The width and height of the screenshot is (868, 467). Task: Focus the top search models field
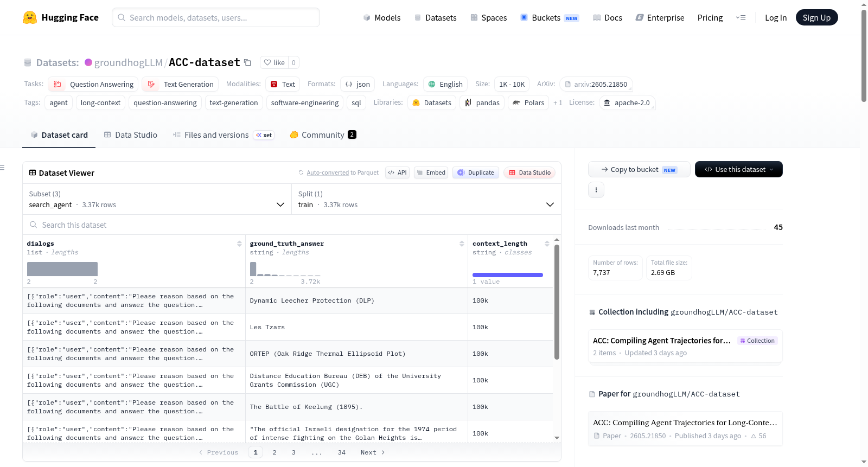[216, 17]
